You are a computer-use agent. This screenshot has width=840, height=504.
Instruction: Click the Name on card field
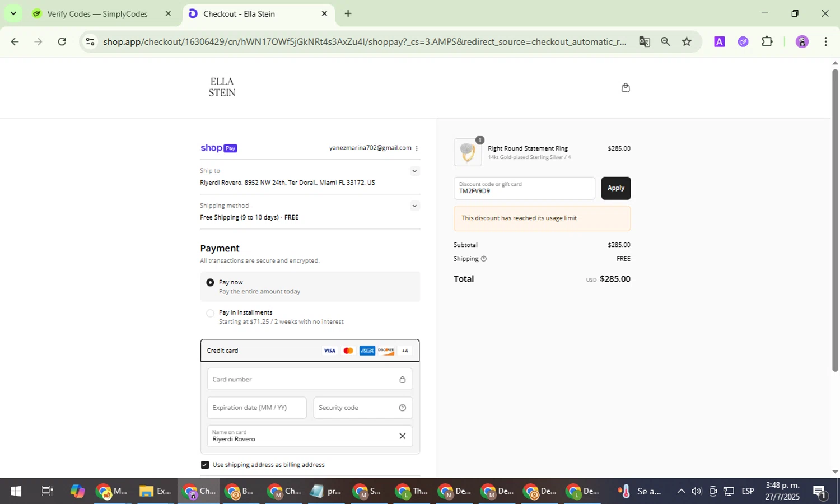[x=310, y=436]
